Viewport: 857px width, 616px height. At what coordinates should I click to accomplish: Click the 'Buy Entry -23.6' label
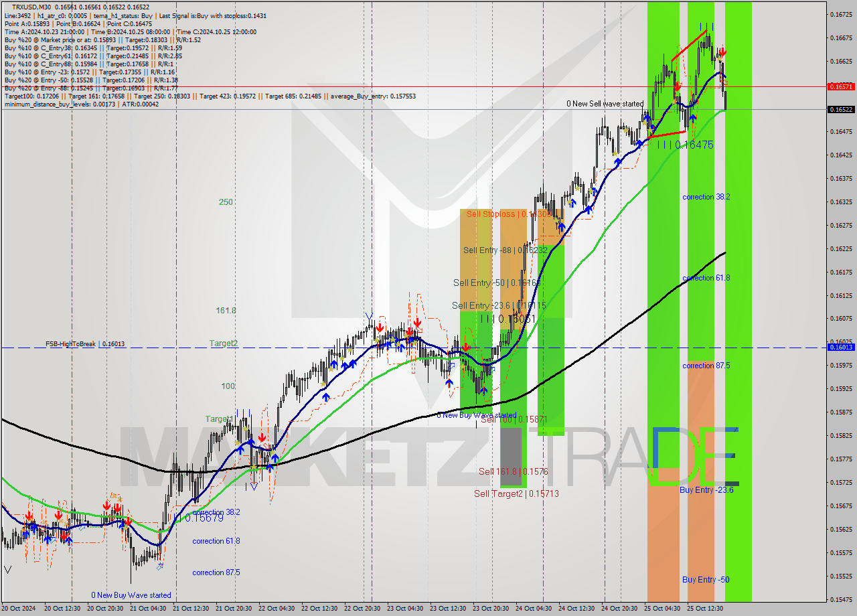click(706, 490)
